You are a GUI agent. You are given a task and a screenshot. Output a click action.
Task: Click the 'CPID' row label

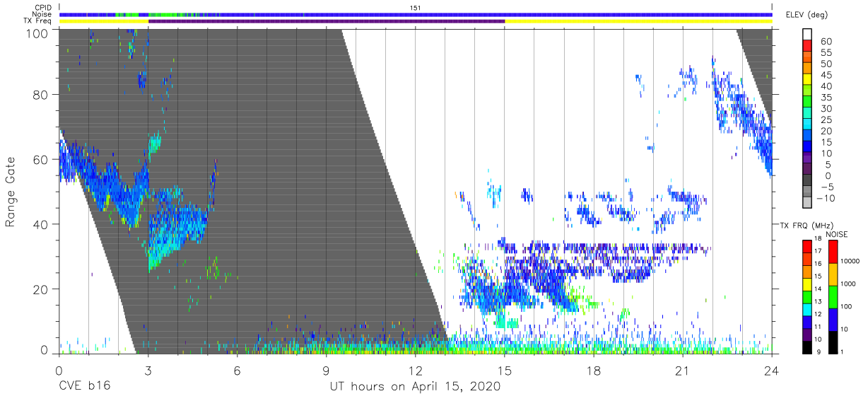pos(43,8)
